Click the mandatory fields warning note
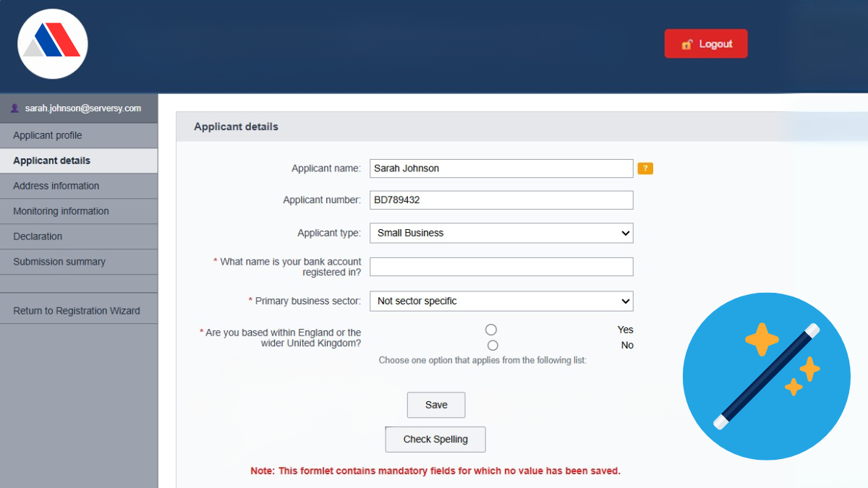The image size is (868, 488). 435,471
